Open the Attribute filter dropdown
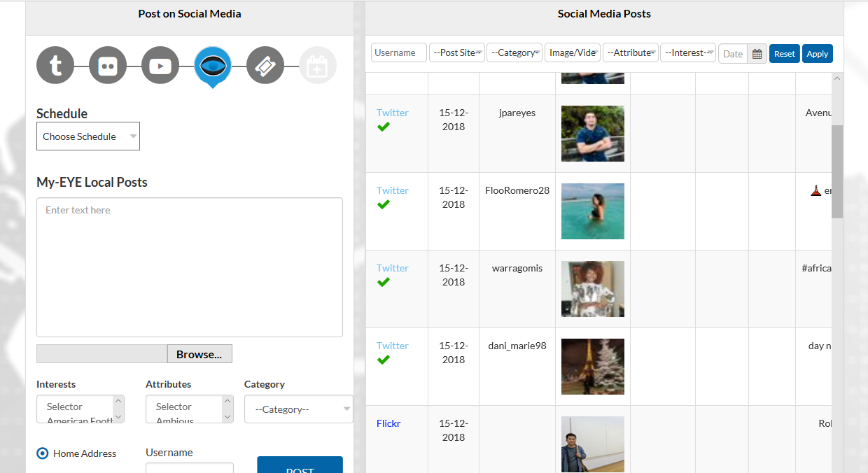The width and height of the screenshot is (868, 473). (631, 52)
